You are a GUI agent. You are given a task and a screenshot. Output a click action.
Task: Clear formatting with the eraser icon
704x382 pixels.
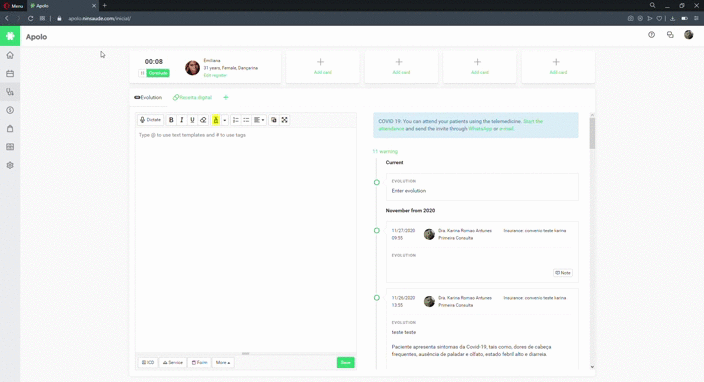pos(203,120)
